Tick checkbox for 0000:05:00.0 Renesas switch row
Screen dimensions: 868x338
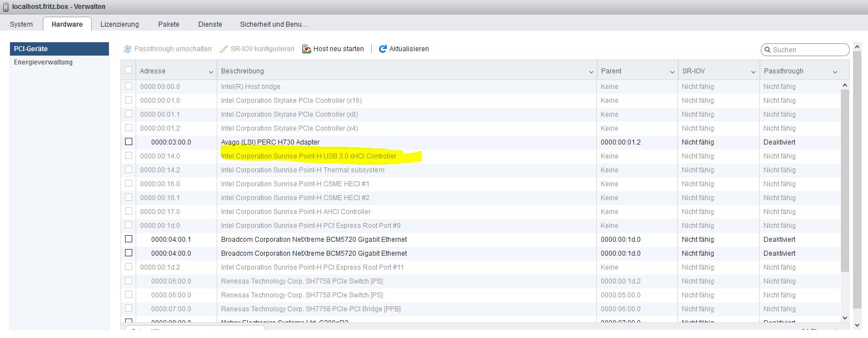pyautogui.click(x=129, y=281)
